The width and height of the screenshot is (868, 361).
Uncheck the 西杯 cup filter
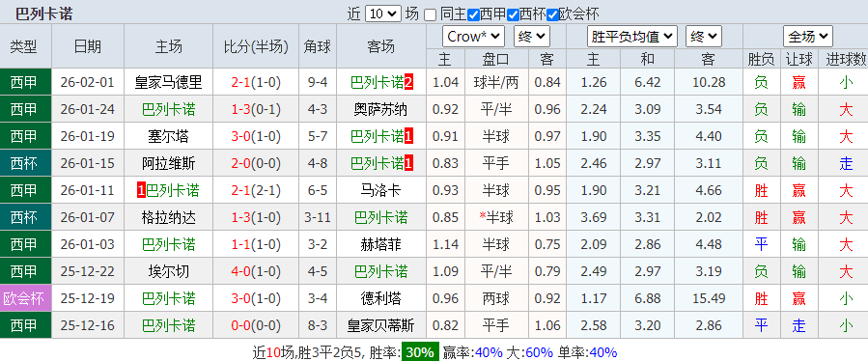click(x=513, y=14)
